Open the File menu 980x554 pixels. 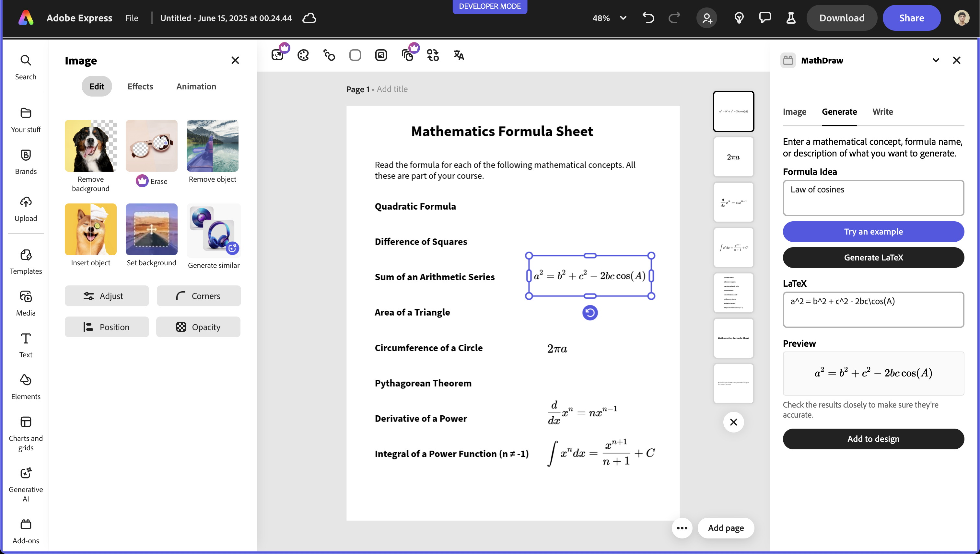click(132, 18)
